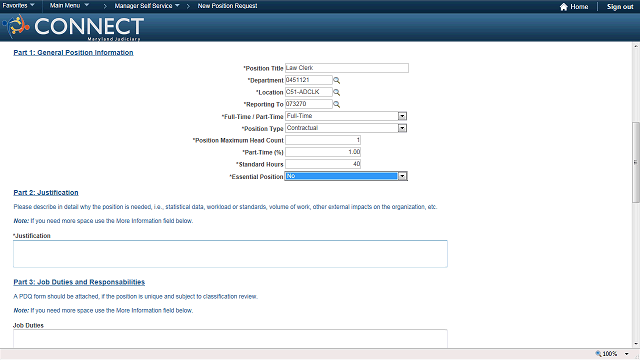Click in the Reporting To field
640x360 pixels.
[309, 104]
